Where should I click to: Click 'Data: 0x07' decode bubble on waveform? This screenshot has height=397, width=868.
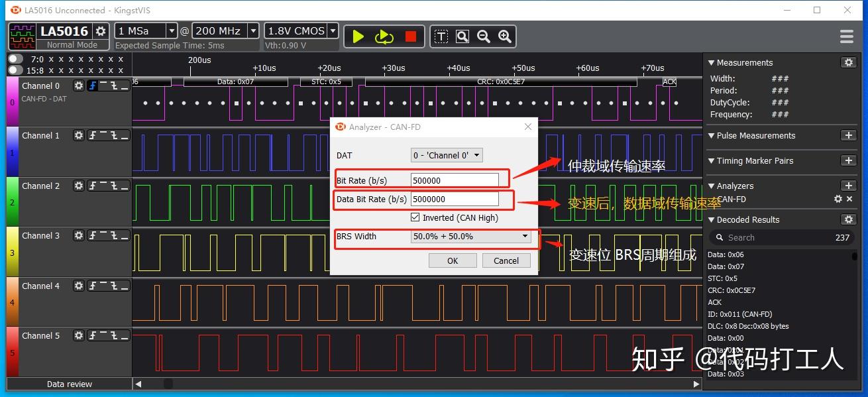[x=236, y=82]
